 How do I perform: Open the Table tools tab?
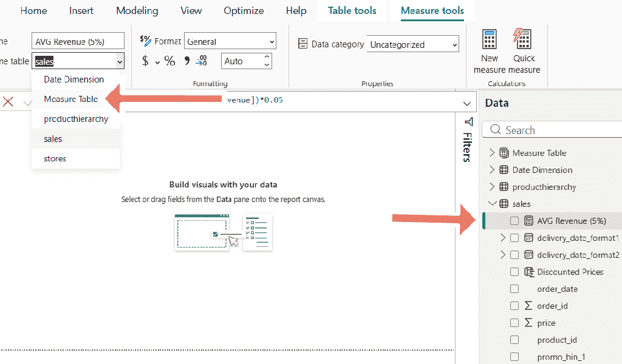[352, 11]
